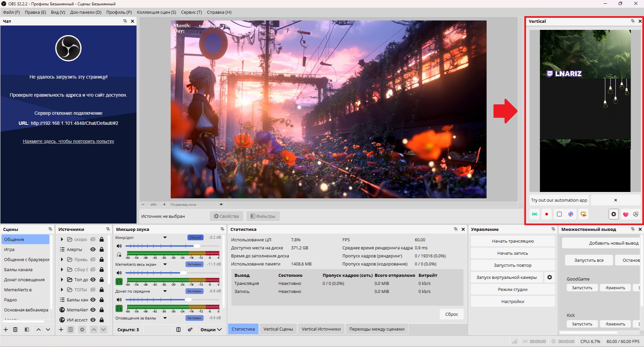Show the hidden скоро source group
The image size is (644, 347).
(x=93, y=239)
